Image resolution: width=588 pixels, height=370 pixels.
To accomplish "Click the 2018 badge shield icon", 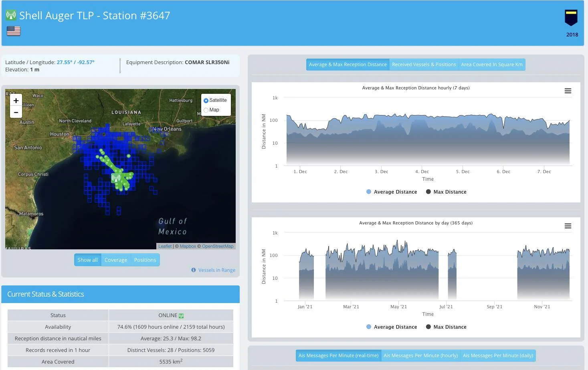I will 571,18.
